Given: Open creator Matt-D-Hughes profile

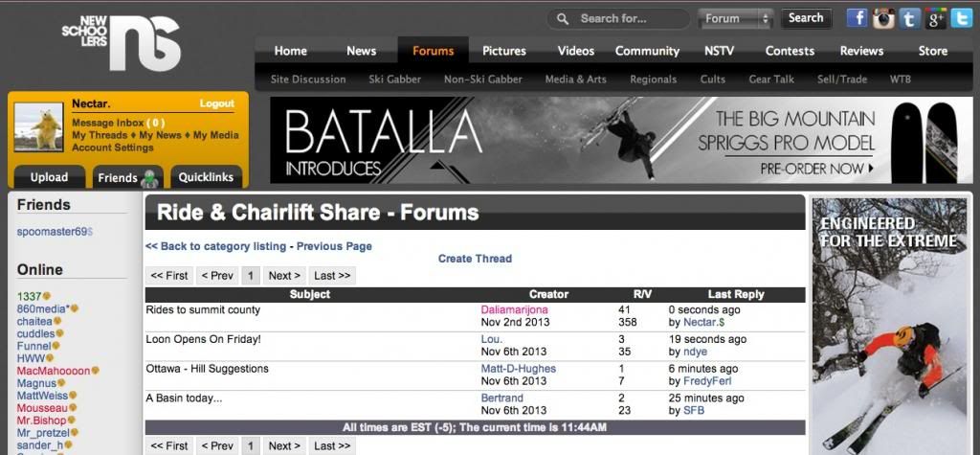Looking at the screenshot, I should [518, 369].
